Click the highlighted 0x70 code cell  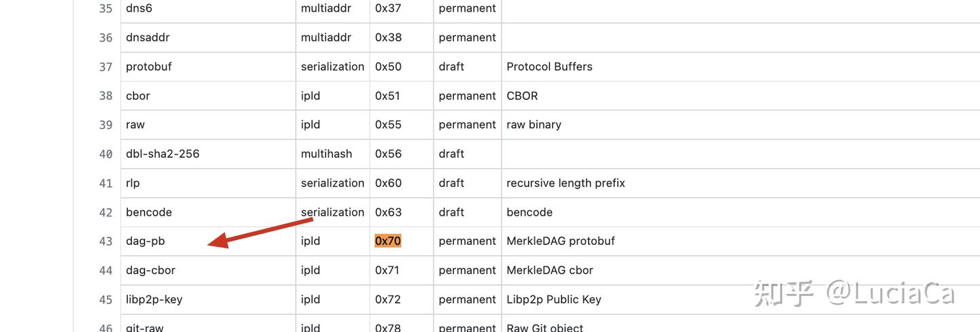pyautogui.click(x=388, y=241)
